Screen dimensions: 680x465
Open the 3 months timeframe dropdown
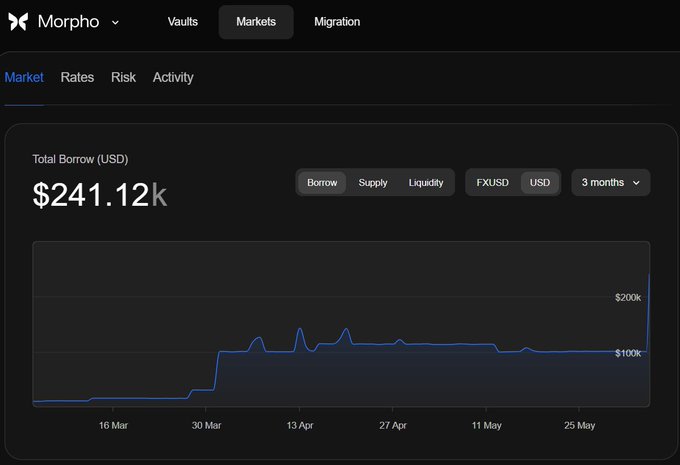611,183
